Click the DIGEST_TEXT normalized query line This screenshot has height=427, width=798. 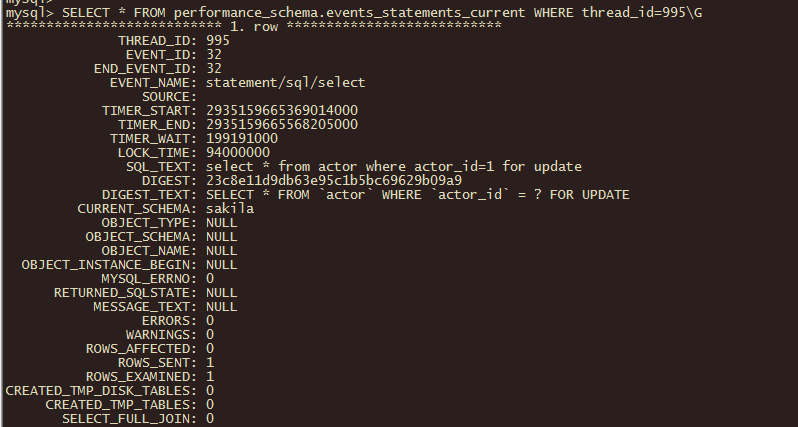pos(418,194)
